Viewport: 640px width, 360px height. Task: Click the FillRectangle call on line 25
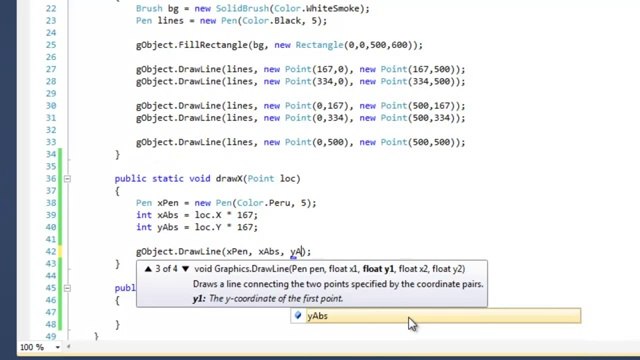pyautogui.click(x=279, y=45)
